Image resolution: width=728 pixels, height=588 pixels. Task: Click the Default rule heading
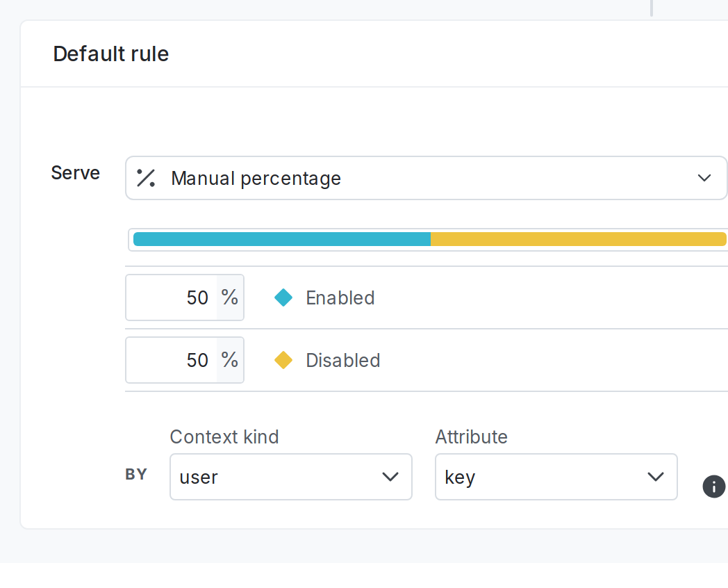(x=111, y=54)
